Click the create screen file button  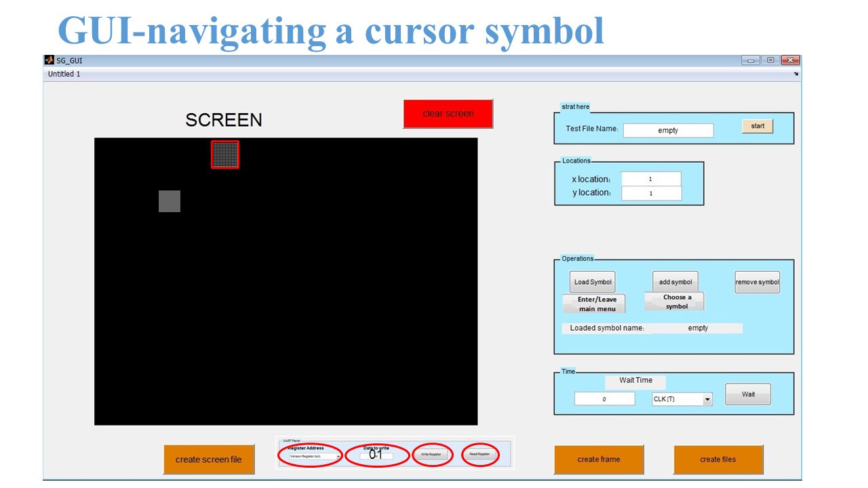pyautogui.click(x=209, y=460)
